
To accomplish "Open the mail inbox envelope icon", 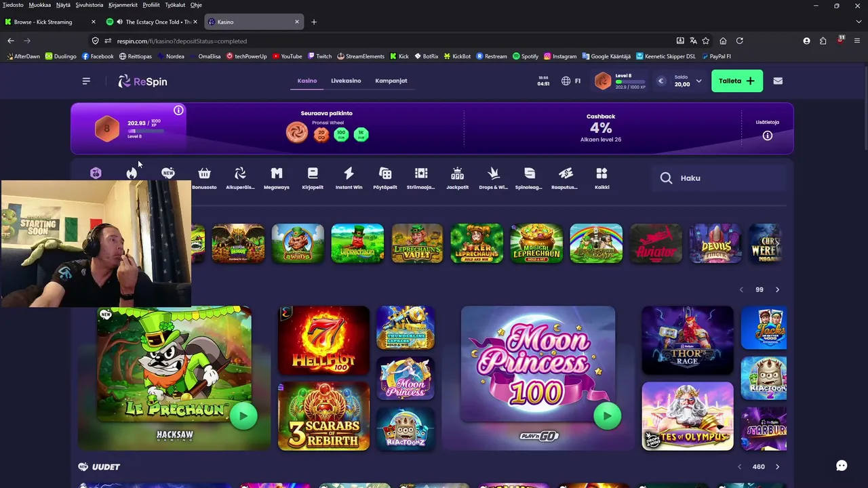I will click(778, 81).
